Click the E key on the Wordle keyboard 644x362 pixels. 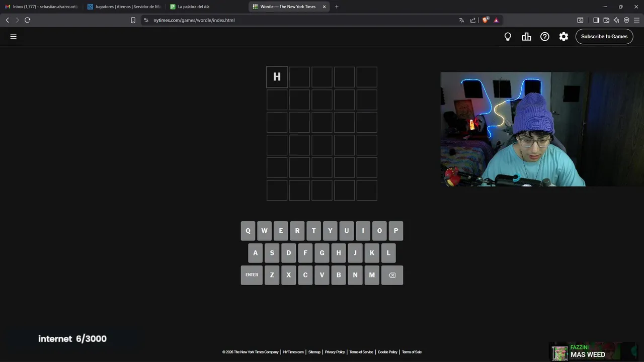pyautogui.click(x=281, y=231)
